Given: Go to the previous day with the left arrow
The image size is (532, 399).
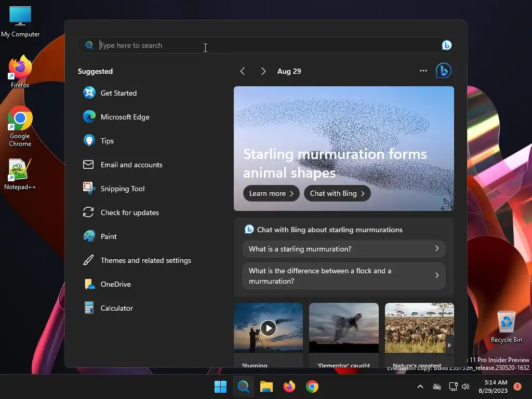Looking at the screenshot, I should (243, 71).
